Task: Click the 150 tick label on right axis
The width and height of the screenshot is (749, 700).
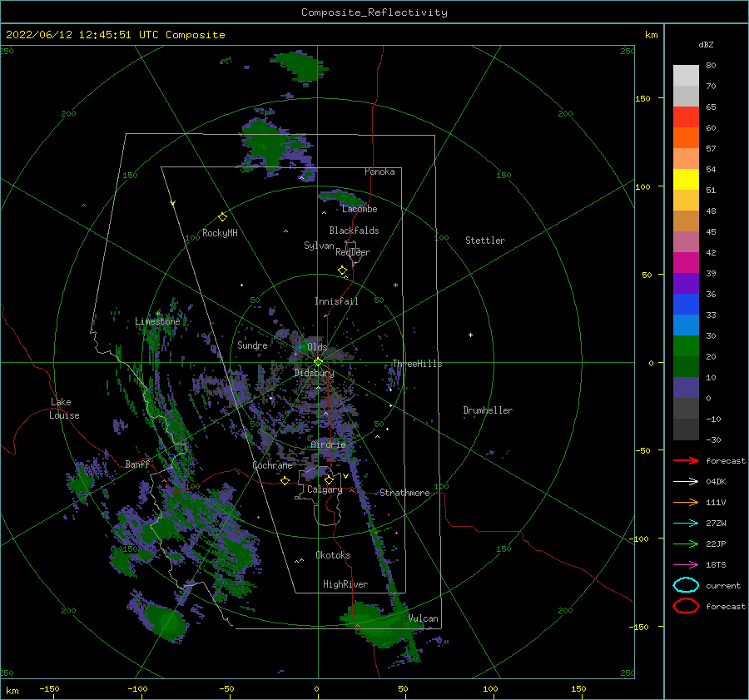Action: [x=642, y=98]
